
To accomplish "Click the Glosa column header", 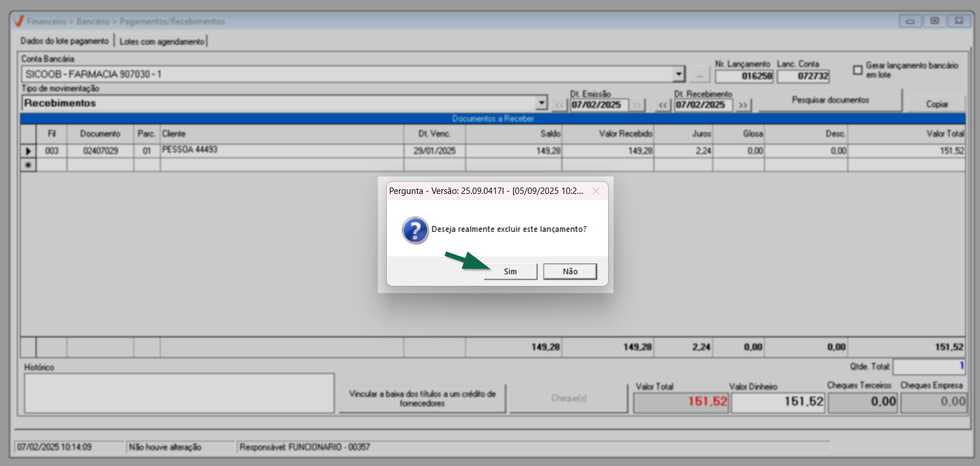I will click(739, 133).
